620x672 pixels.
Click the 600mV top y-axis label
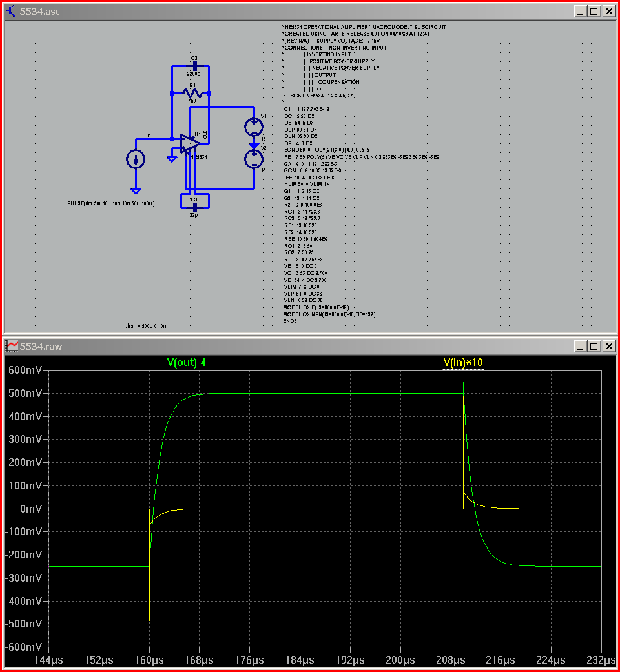tap(25, 371)
